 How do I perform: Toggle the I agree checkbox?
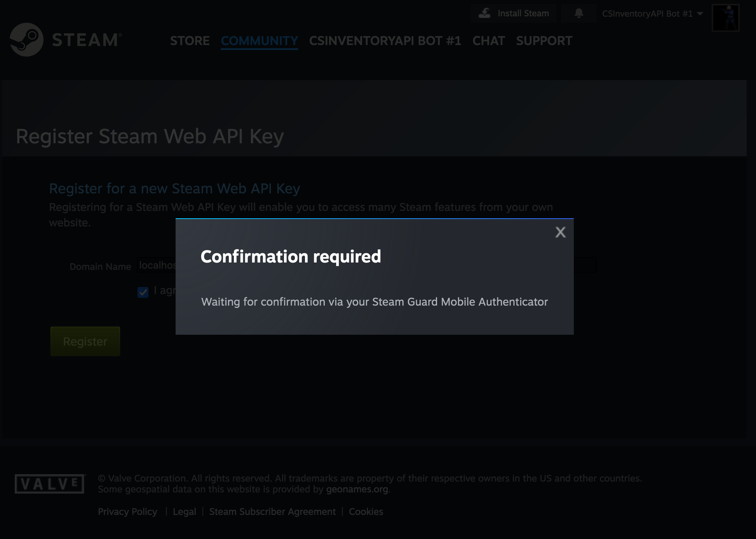[x=143, y=292]
